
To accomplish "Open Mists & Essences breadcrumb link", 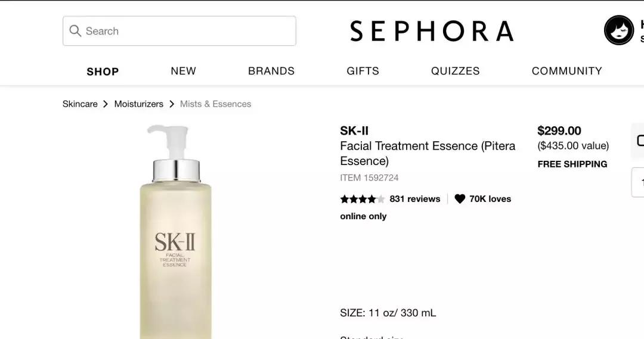I will (216, 104).
